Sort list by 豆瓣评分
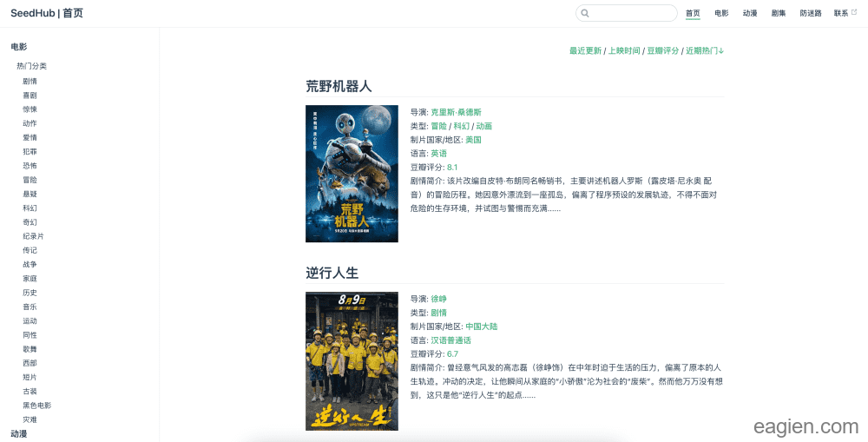This screenshot has height=442, width=868. (x=663, y=50)
